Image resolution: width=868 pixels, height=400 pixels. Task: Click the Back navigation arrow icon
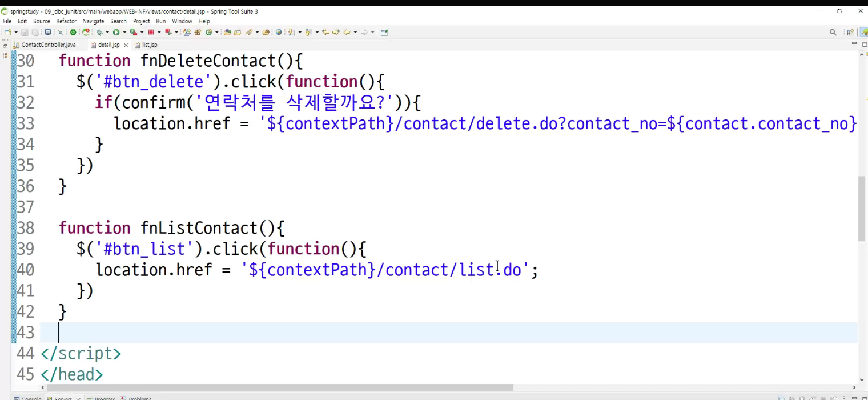[347, 33]
